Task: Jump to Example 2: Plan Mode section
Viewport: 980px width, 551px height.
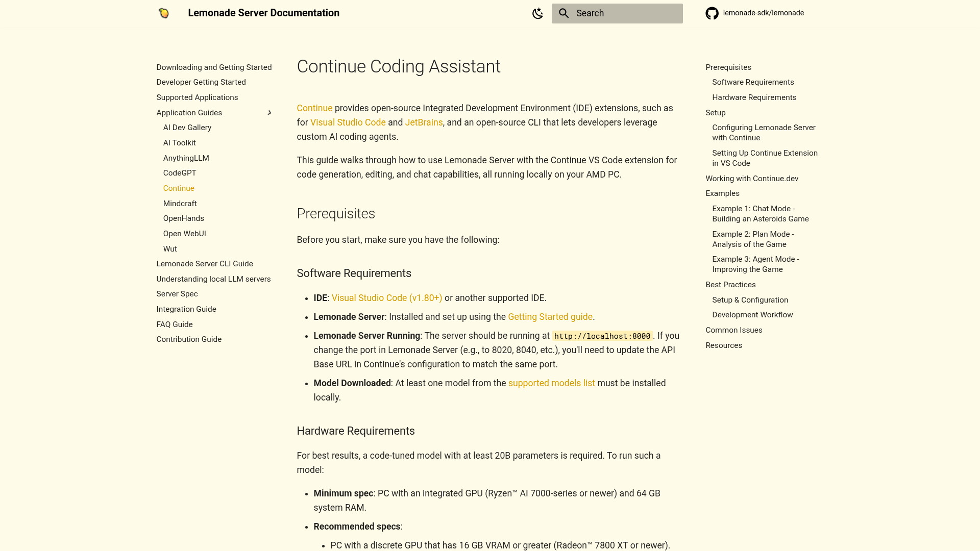Action: [753, 239]
